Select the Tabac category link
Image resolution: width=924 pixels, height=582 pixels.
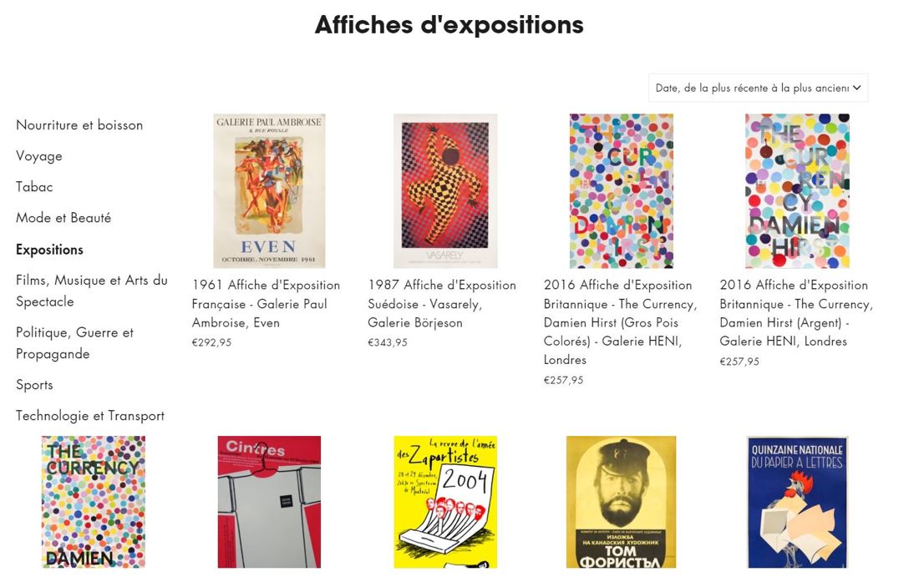(34, 187)
